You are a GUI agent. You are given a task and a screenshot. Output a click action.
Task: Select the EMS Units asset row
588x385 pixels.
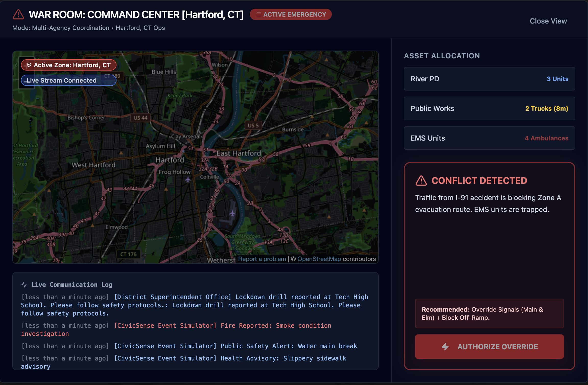pyautogui.click(x=489, y=138)
